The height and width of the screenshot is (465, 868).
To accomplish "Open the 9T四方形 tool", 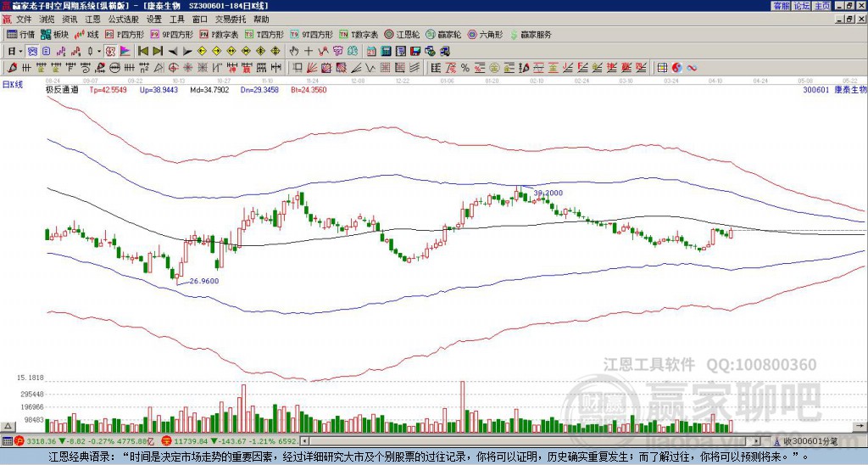I will (312, 34).
